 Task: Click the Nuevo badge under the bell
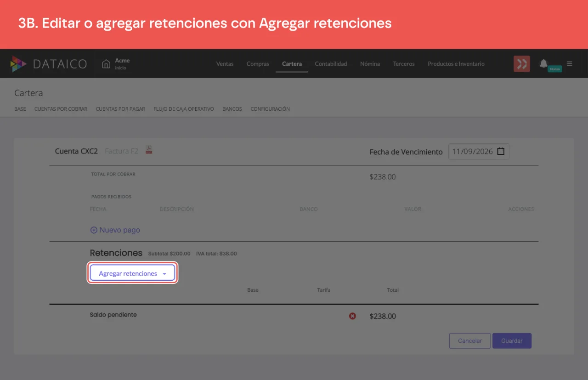tap(555, 69)
